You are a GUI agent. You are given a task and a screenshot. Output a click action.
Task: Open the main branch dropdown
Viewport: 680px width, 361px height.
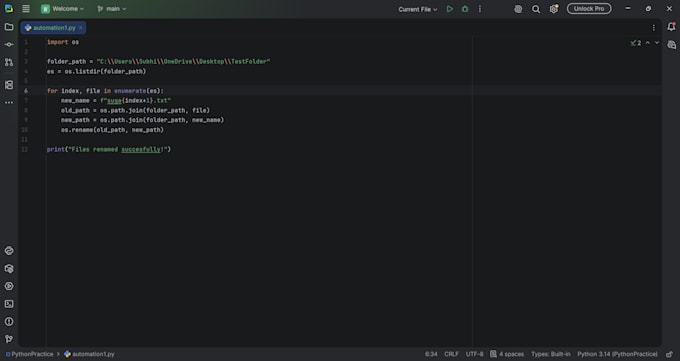[112, 9]
